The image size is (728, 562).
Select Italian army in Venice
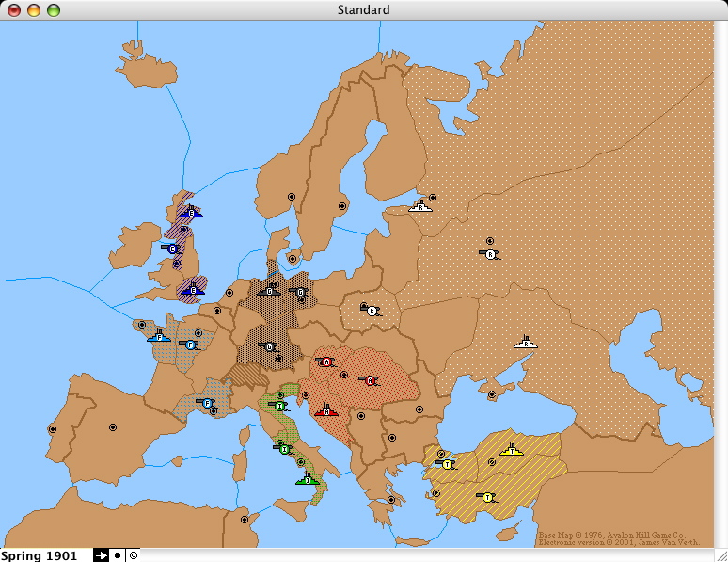pyautogui.click(x=279, y=406)
